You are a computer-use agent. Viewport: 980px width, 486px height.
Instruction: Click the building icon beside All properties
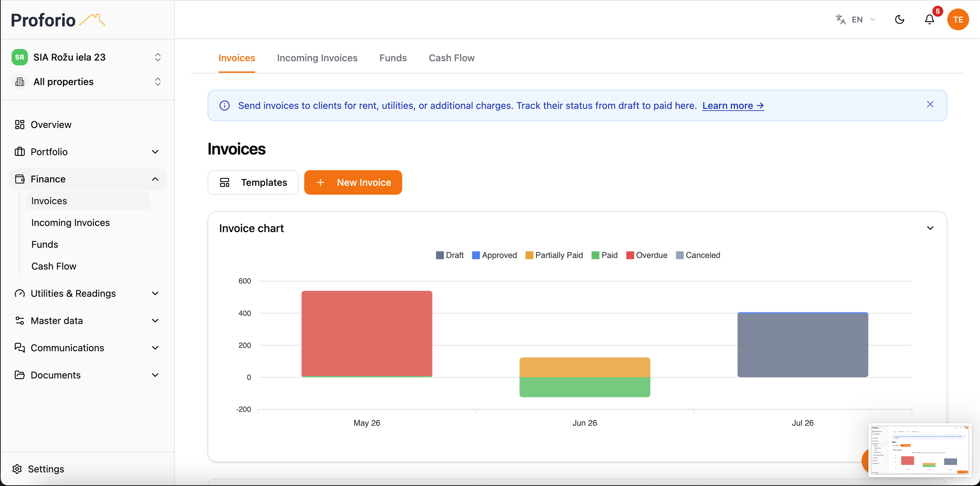(x=20, y=81)
